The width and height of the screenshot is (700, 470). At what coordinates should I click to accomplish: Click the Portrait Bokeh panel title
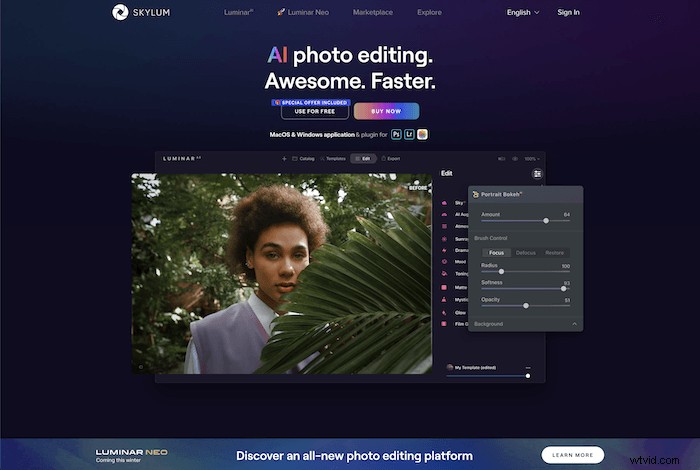pyautogui.click(x=501, y=194)
